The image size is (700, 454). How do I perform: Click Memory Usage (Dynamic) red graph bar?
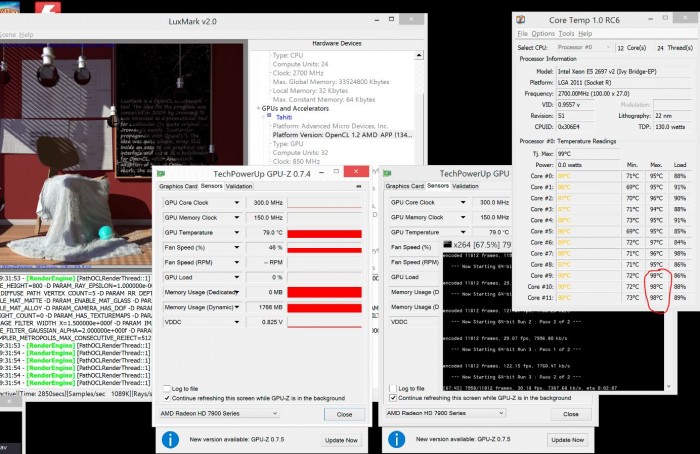tap(325, 308)
